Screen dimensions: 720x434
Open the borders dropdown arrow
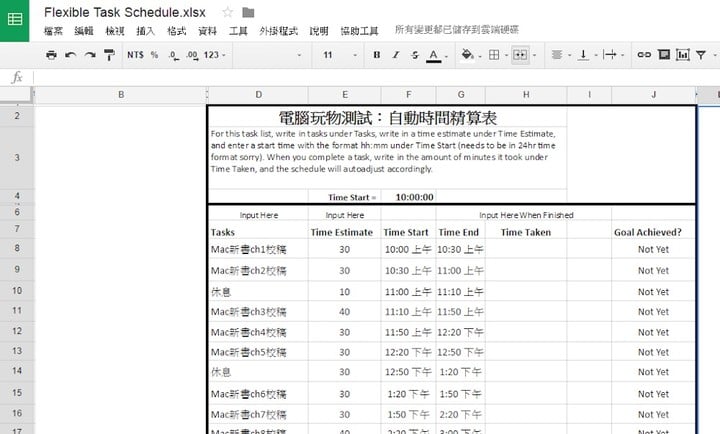tap(506, 56)
